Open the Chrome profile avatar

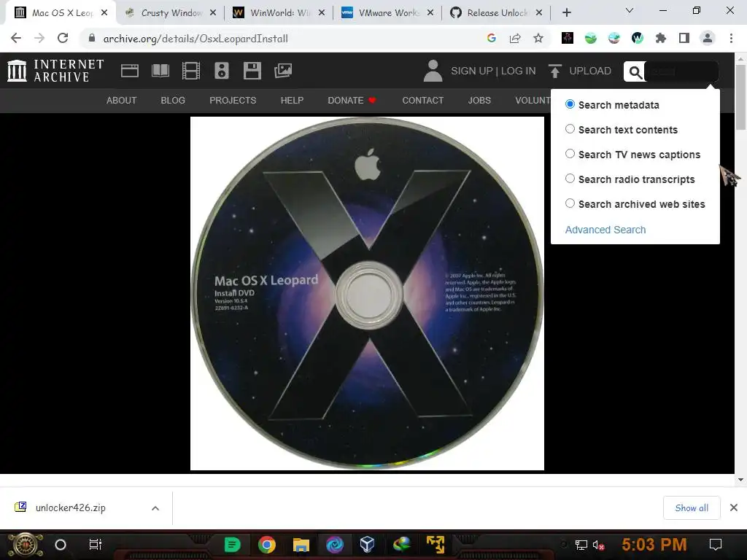coord(708,38)
